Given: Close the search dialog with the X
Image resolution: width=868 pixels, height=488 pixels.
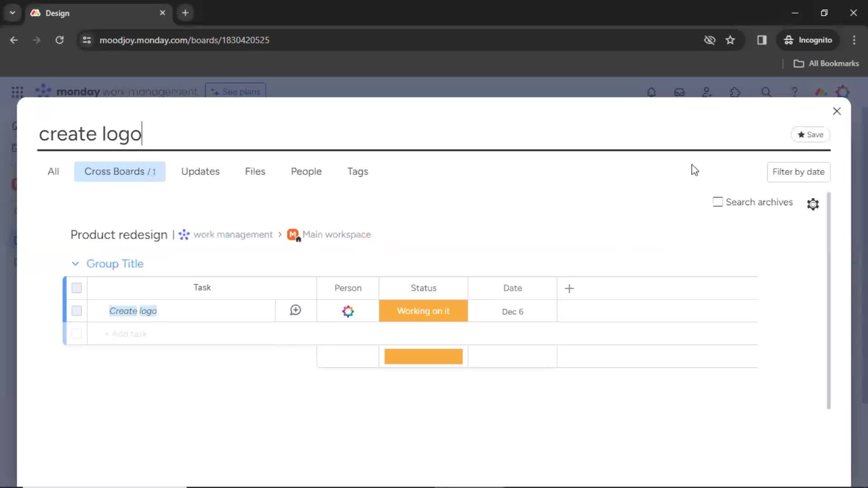Looking at the screenshot, I should [x=837, y=111].
